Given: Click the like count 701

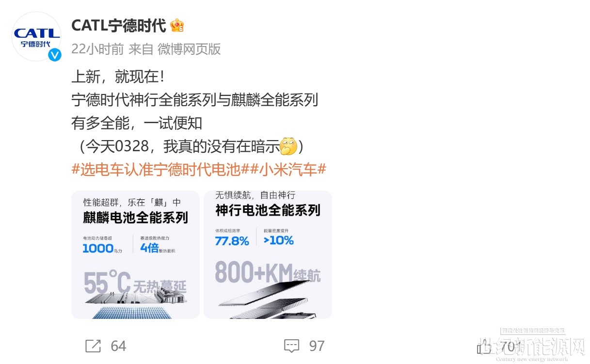Looking at the screenshot, I should [511, 347].
